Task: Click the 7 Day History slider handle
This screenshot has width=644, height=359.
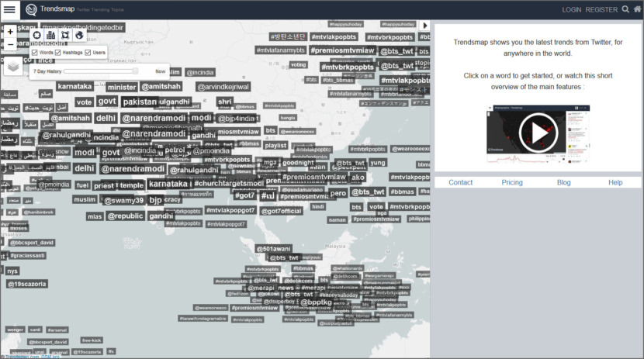Action: [x=136, y=71]
